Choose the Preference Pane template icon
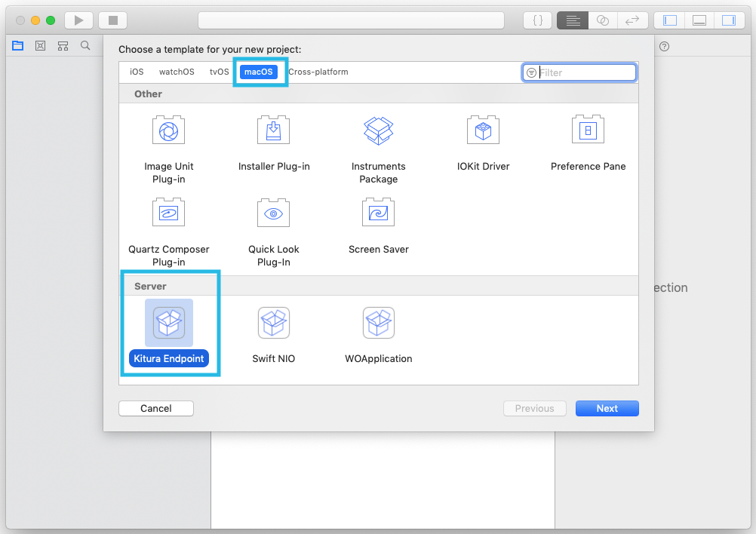756x534 pixels. [588, 130]
